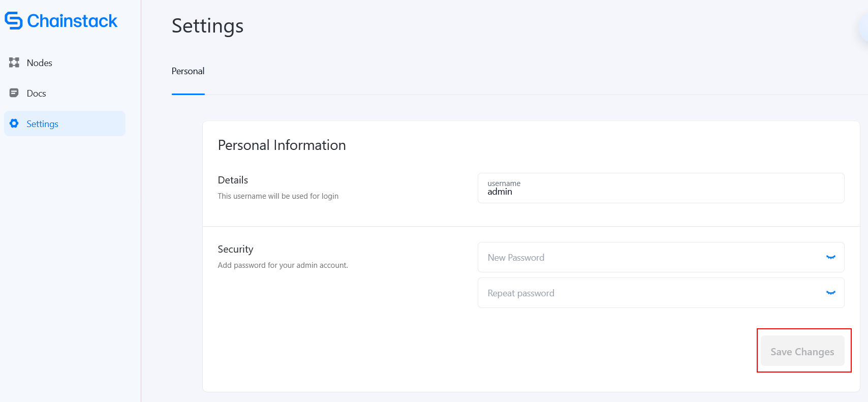The width and height of the screenshot is (868, 402).
Task: Show the New Password with eye icon
Action: point(830,258)
